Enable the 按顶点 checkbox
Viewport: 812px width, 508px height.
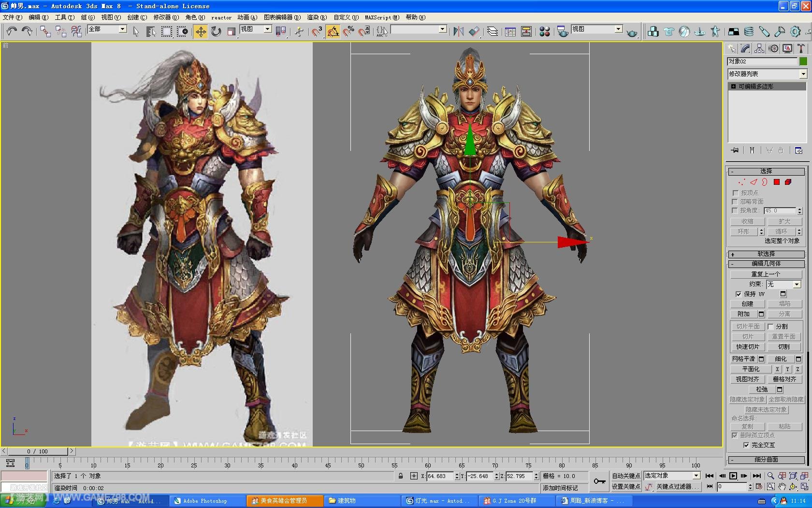735,193
